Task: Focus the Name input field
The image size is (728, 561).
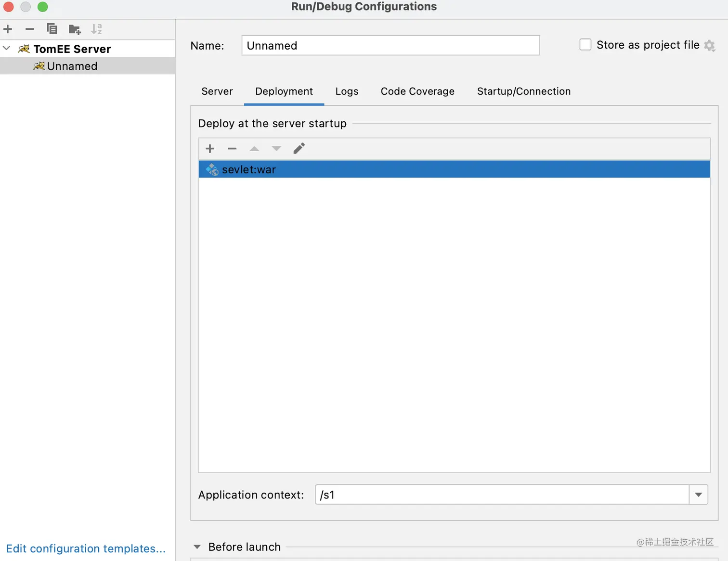Action: pos(390,45)
